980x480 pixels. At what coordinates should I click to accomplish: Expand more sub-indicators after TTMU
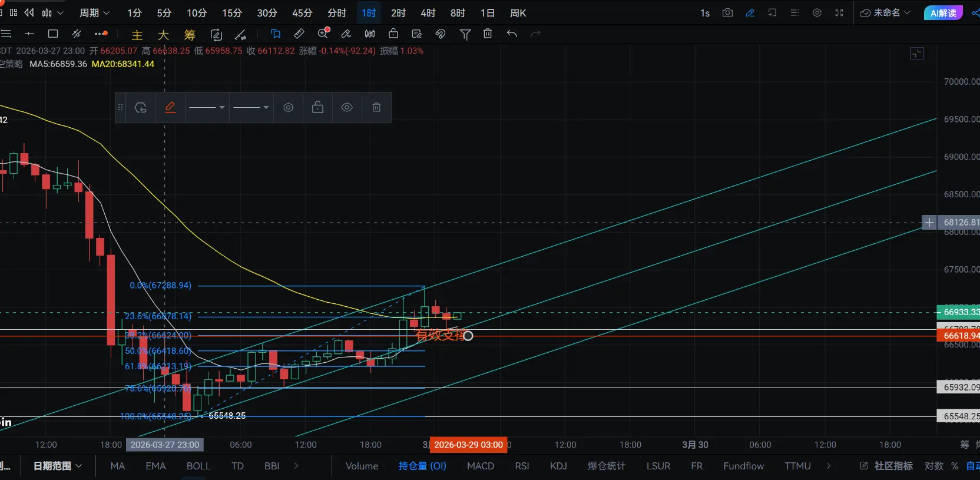click(x=829, y=466)
